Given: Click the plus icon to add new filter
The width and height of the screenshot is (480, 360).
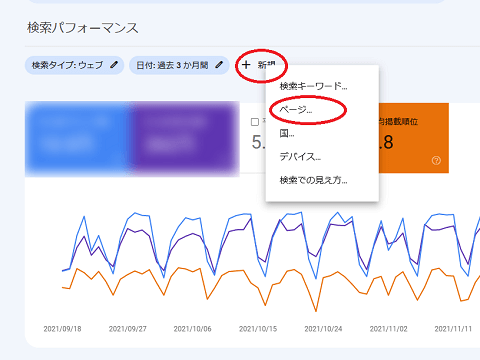Looking at the screenshot, I should 246,65.
